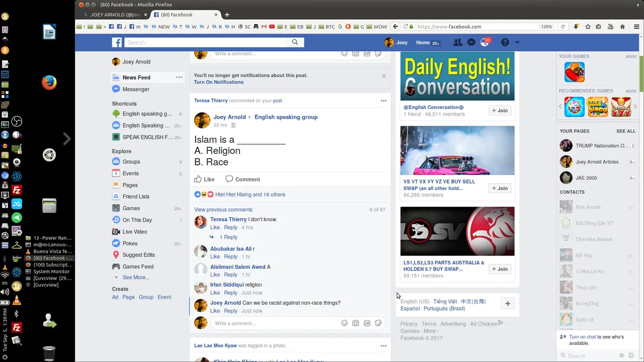This screenshot has height=362, width=644.
Task: Go to Firefox home page icon
Action: click(622, 27)
